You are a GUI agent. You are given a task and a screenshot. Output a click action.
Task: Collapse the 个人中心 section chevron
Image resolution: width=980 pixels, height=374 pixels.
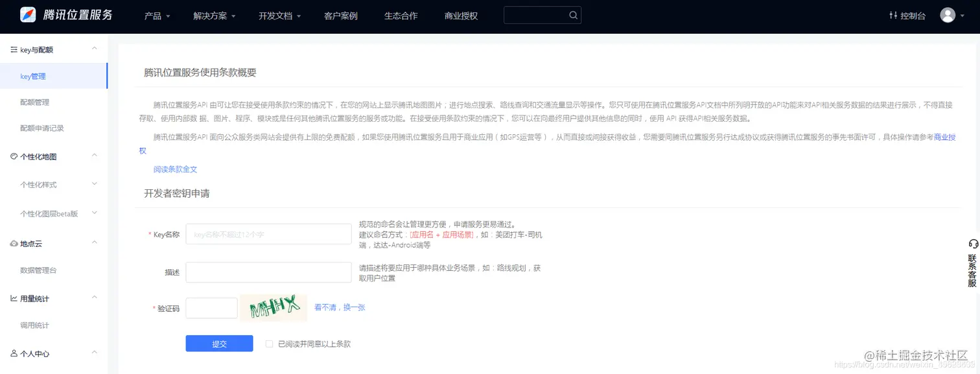click(x=95, y=353)
